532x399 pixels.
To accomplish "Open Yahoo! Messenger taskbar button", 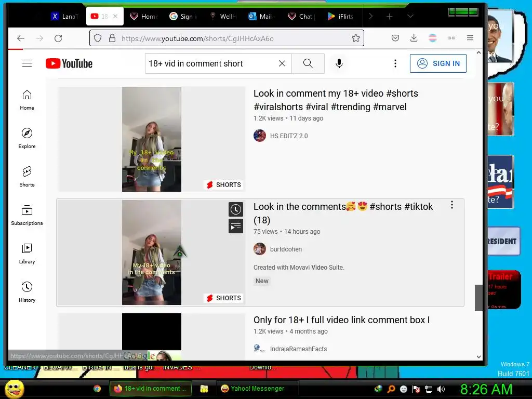I will click(x=257, y=389).
